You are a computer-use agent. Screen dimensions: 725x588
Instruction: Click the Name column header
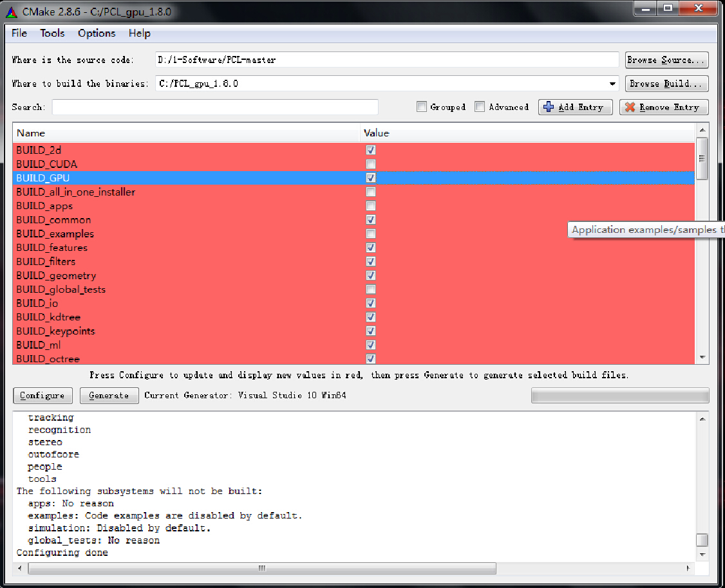click(186, 133)
